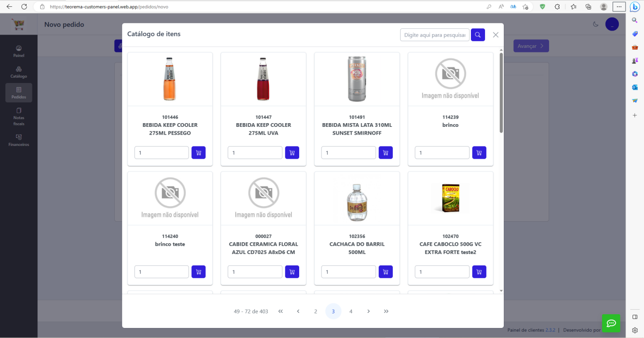The width and height of the screenshot is (644, 338).
Task: Click browser profile avatar icon
Action: (x=604, y=7)
